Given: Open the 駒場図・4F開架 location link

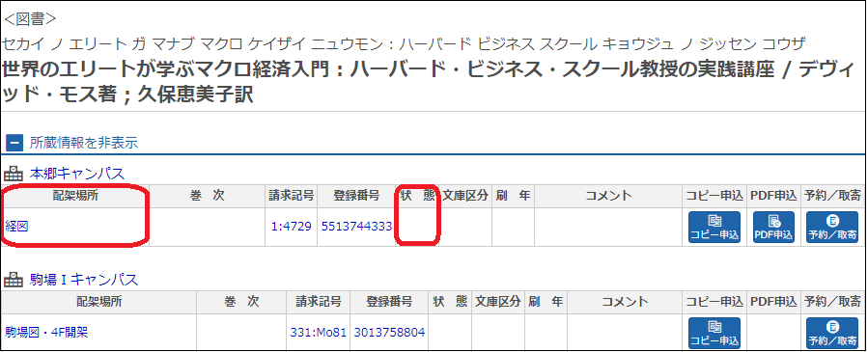Looking at the screenshot, I should coord(46,332).
